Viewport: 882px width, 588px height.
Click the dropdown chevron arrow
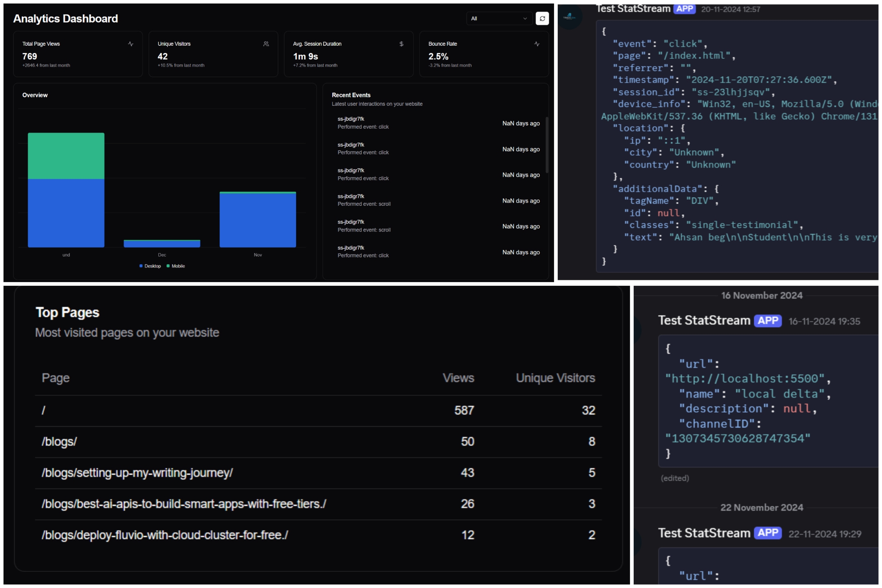(525, 18)
